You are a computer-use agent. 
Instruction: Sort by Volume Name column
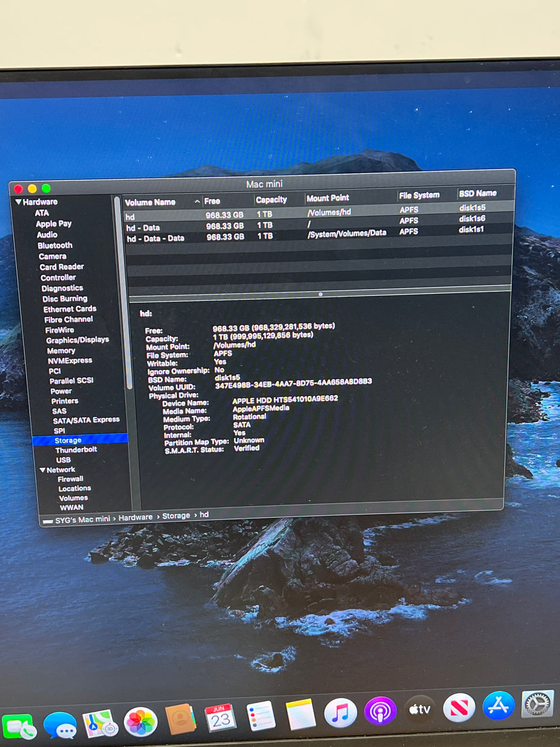click(x=150, y=202)
